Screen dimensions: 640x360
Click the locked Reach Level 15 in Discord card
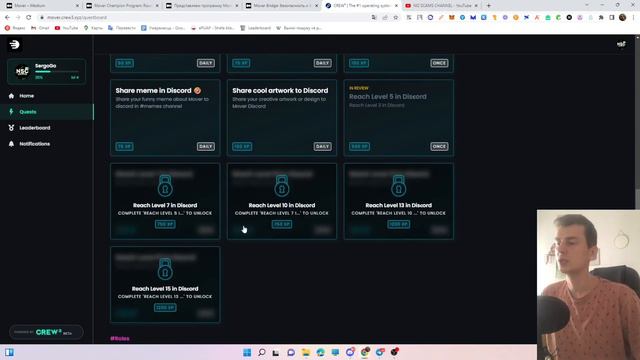coord(165,284)
